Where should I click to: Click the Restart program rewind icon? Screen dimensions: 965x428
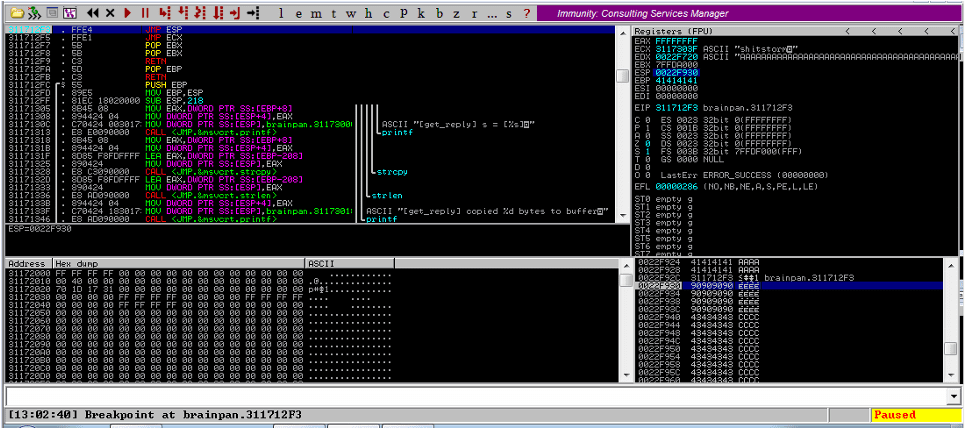(x=91, y=13)
